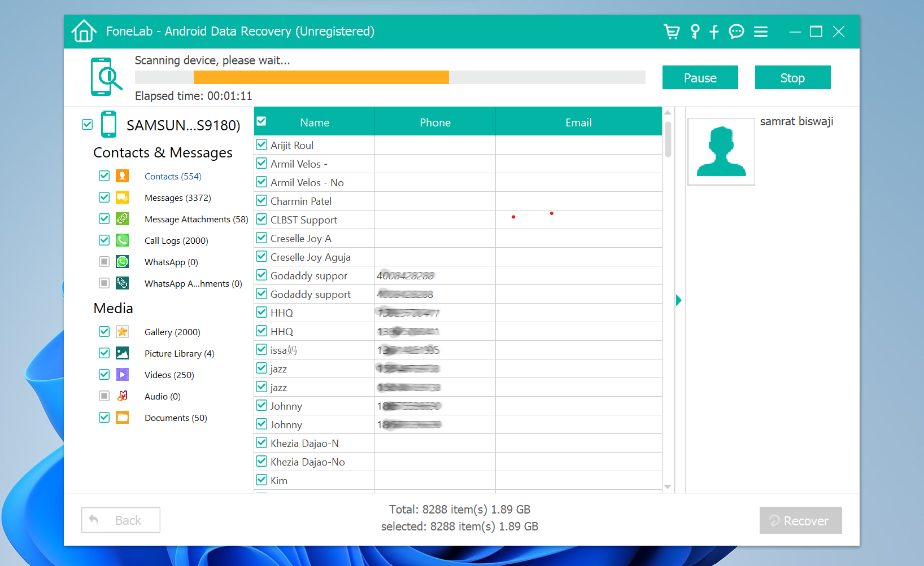Select the Contacts category icon

[122, 175]
